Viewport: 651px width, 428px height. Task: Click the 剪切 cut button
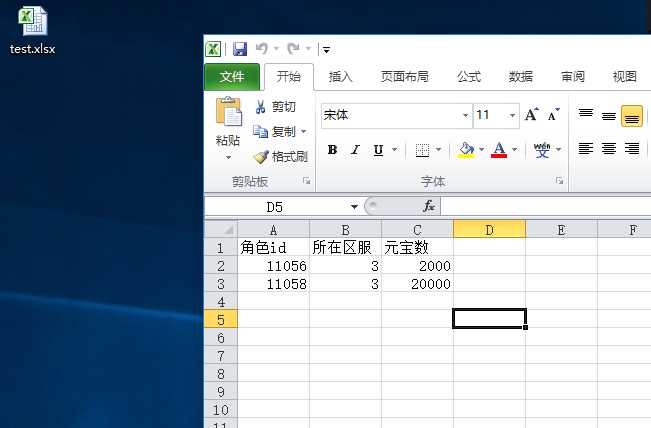[x=275, y=107]
